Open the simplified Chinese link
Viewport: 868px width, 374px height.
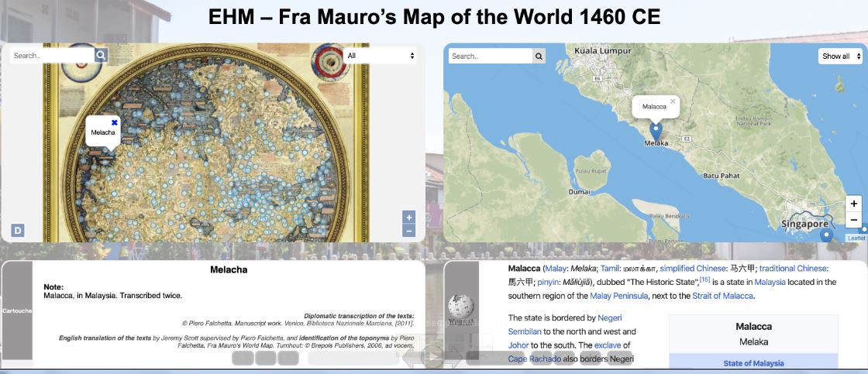click(692, 269)
